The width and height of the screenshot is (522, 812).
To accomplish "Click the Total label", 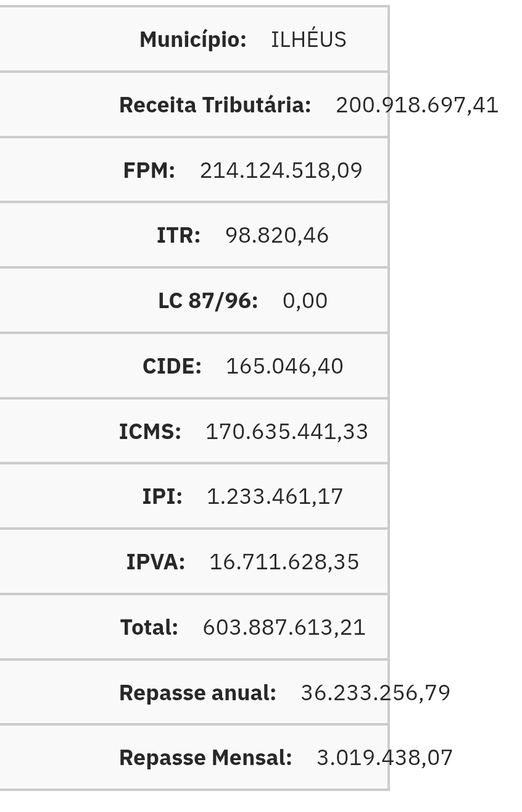I will [149, 627].
